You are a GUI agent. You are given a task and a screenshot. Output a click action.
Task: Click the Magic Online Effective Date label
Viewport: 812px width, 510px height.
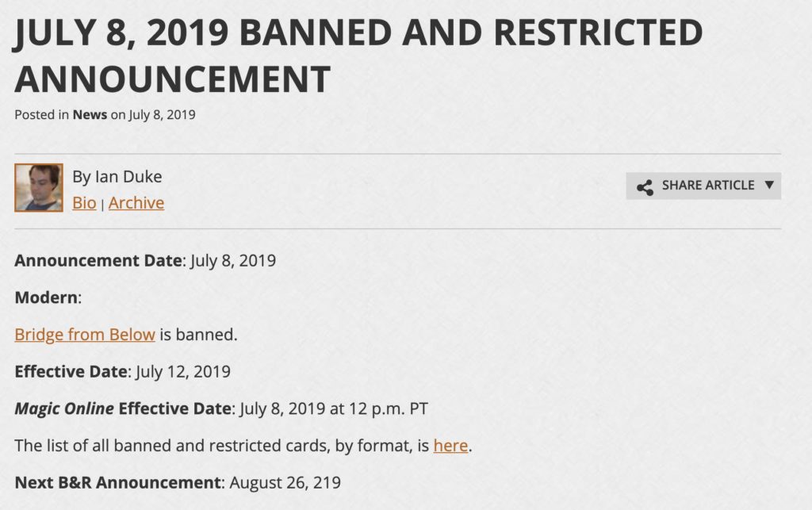pyautogui.click(x=123, y=408)
